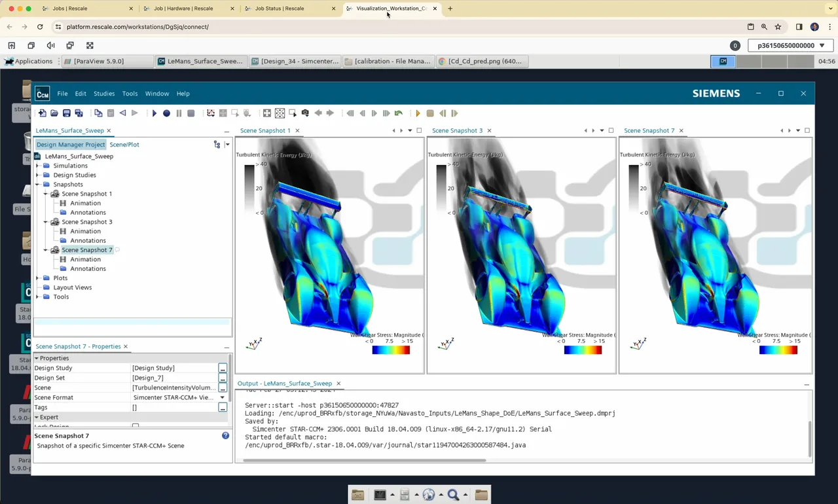The height and width of the screenshot is (504, 838).
Task: Close the Scene Snapshot 7 Properties tab
Action: point(126,346)
